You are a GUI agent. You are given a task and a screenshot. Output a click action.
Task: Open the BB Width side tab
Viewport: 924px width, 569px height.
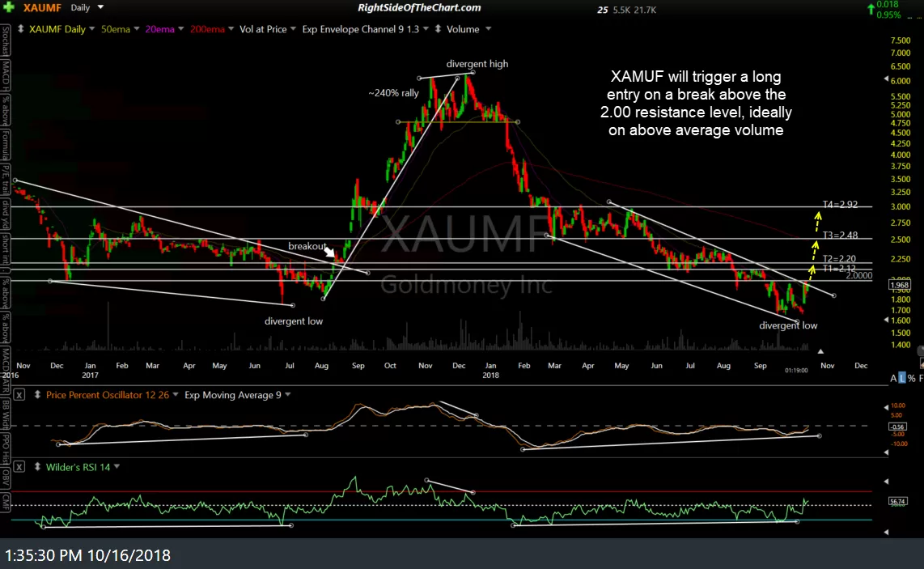6,414
